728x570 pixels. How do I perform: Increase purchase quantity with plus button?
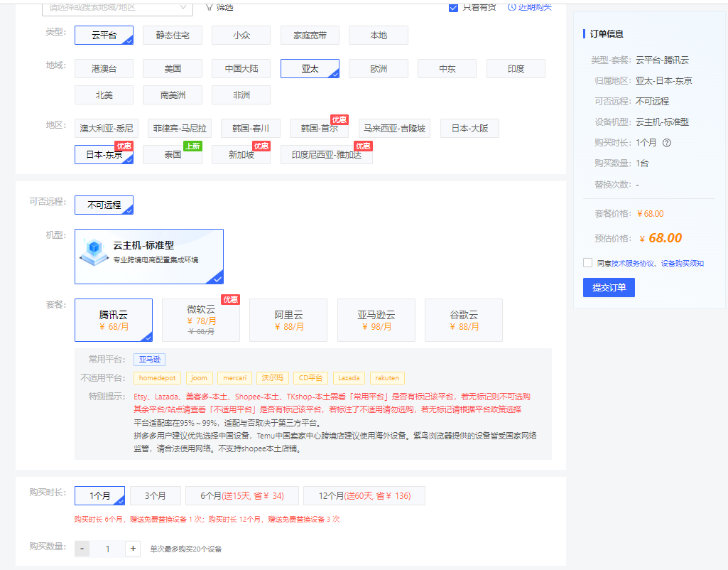[x=133, y=549]
